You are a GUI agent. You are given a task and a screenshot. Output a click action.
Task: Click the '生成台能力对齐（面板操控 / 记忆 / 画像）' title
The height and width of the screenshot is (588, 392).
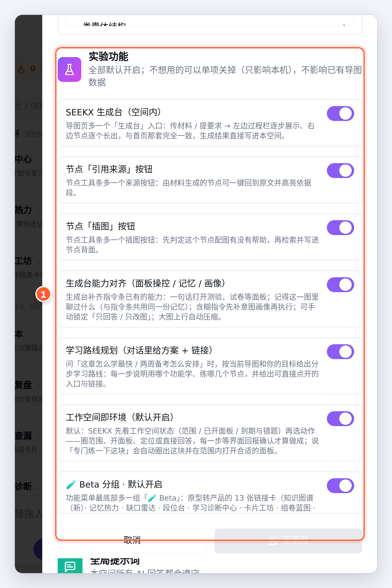(146, 283)
